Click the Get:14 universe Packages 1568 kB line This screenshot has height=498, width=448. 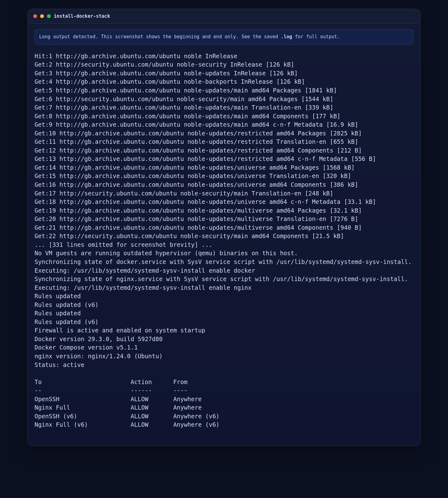point(194,168)
